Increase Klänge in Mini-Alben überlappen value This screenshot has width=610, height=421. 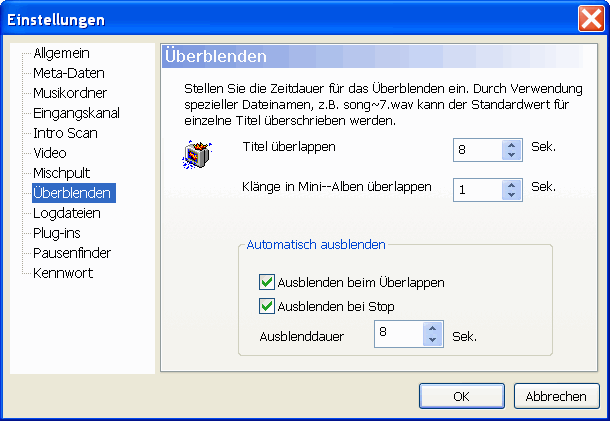point(512,183)
